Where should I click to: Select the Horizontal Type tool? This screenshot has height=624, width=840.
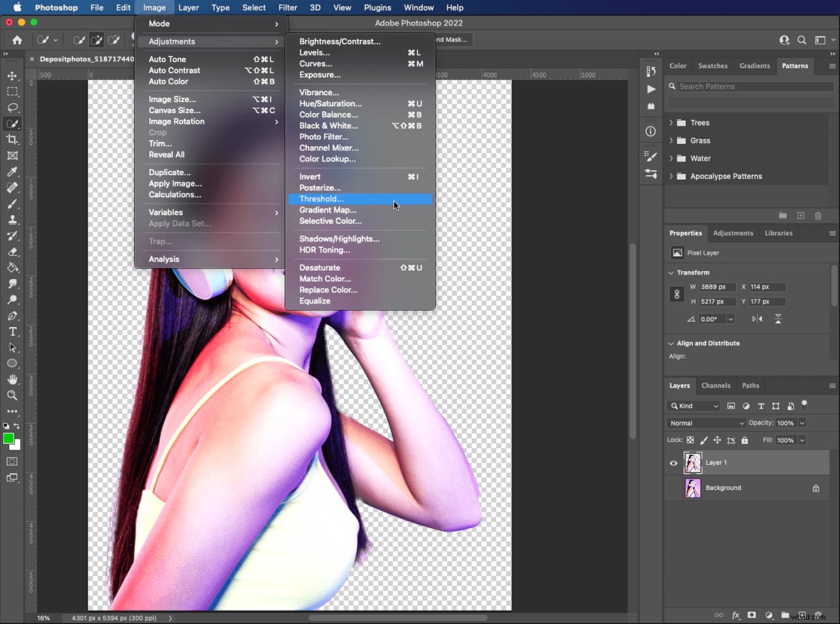tap(12, 332)
